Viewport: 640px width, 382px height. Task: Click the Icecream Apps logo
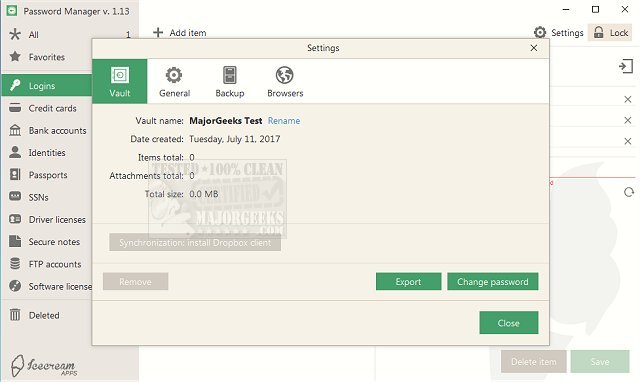coord(44,365)
